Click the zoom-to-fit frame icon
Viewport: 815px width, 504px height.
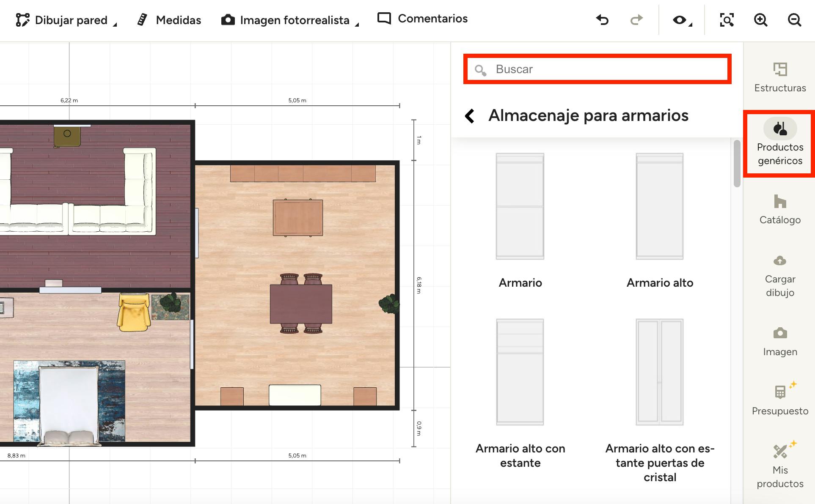[x=727, y=20]
